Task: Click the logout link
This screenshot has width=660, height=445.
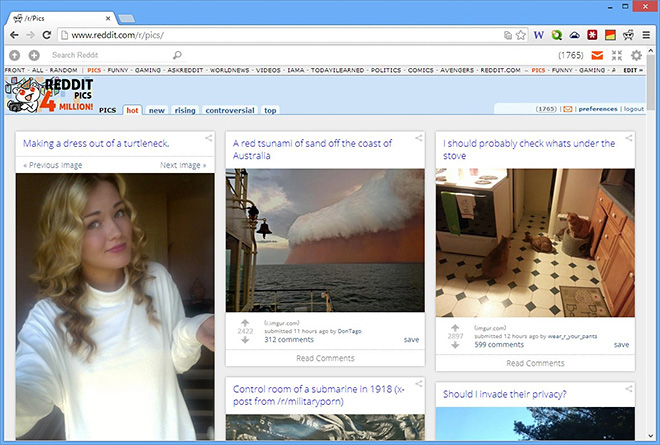Action: point(633,109)
